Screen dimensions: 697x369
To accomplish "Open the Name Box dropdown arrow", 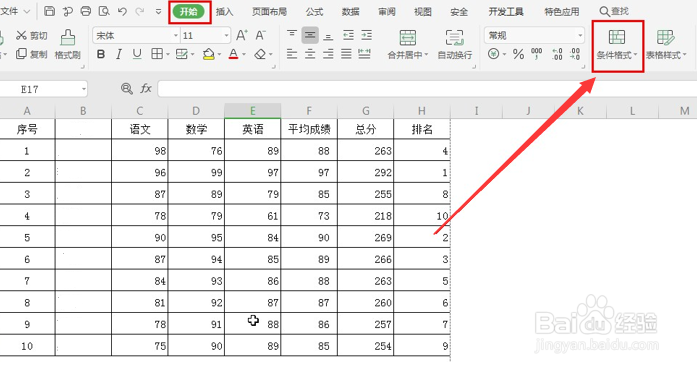I will 84,89.
